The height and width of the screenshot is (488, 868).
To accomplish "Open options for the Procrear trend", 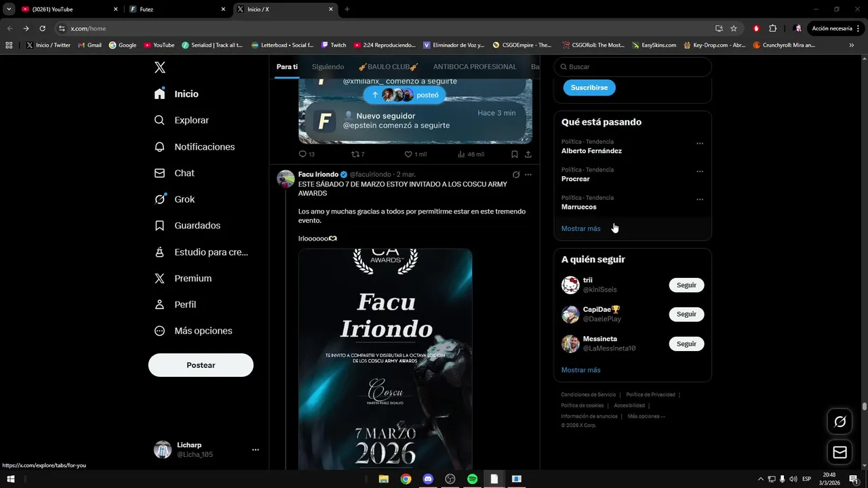I will [x=700, y=171].
